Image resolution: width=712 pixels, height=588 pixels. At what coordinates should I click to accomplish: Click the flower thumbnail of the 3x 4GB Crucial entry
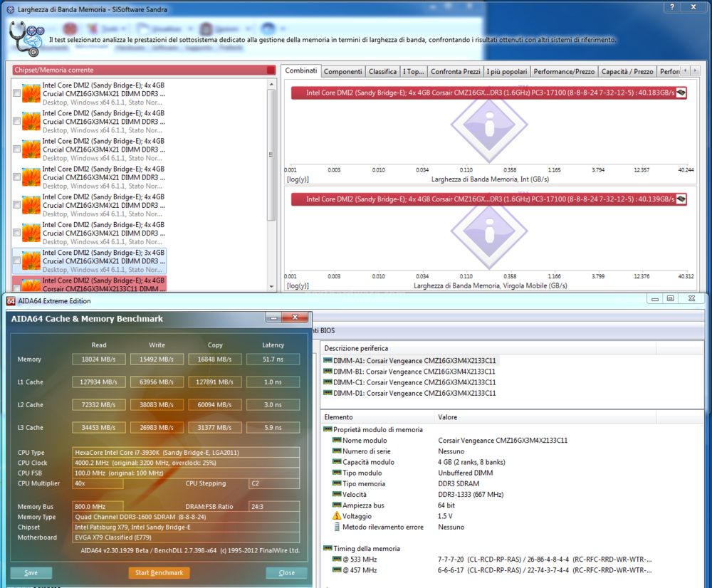click(31, 261)
